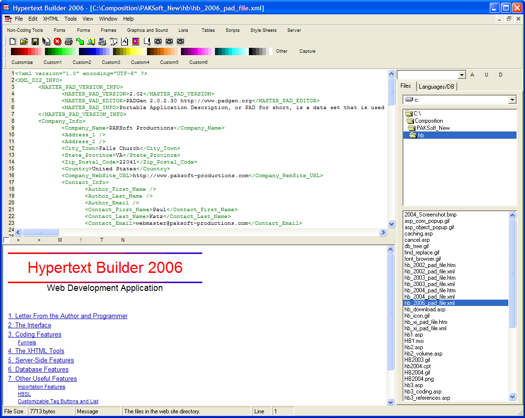Open the File menu
525x418 pixels.
tap(19, 19)
